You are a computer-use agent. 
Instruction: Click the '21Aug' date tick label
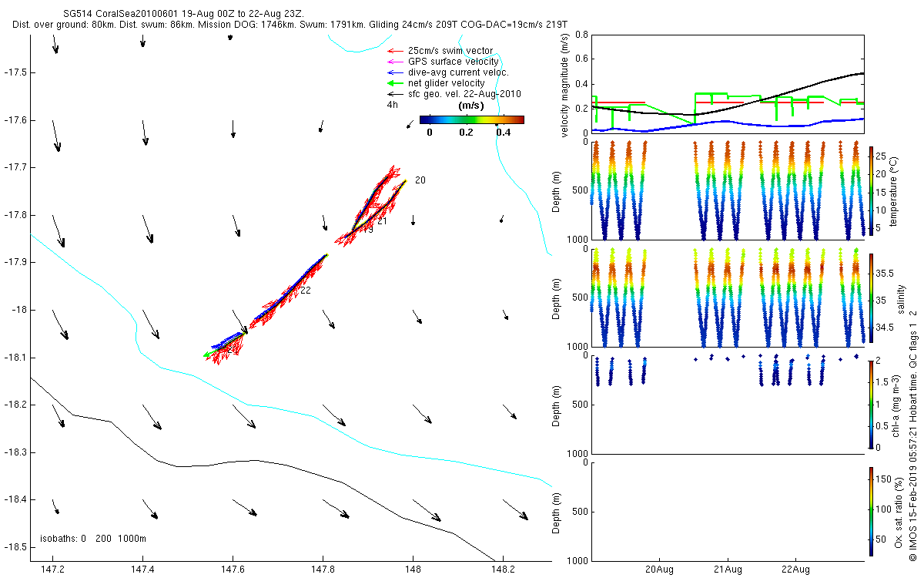[727, 570]
